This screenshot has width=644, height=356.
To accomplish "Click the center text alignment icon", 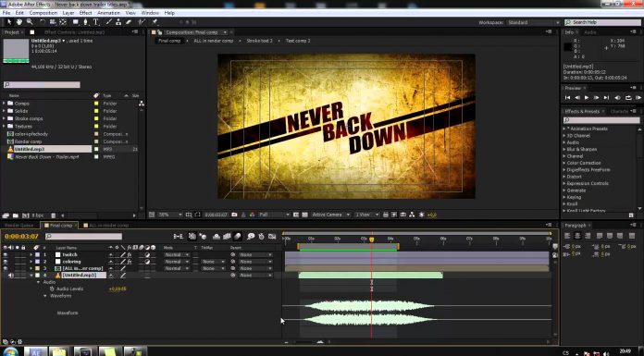I will pyautogui.click(x=577, y=236).
